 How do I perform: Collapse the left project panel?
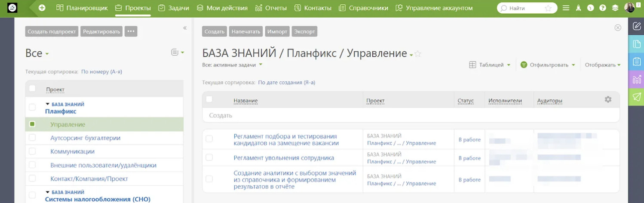(x=185, y=28)
